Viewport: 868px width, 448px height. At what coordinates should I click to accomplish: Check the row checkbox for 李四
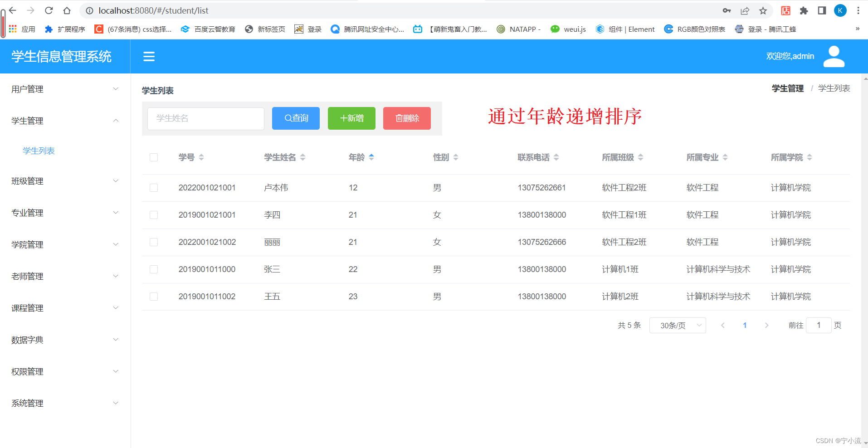pyautogui.click(x=154, y=215)
